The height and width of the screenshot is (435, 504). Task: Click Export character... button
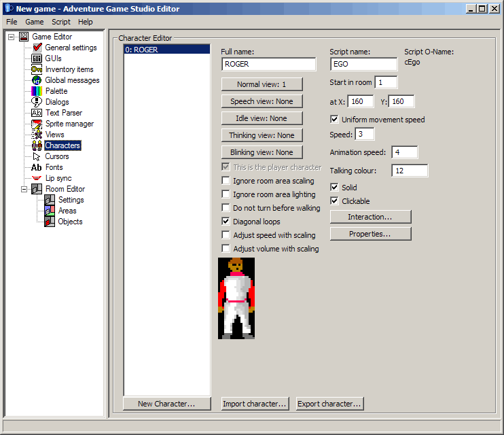(x=329, y=404)
